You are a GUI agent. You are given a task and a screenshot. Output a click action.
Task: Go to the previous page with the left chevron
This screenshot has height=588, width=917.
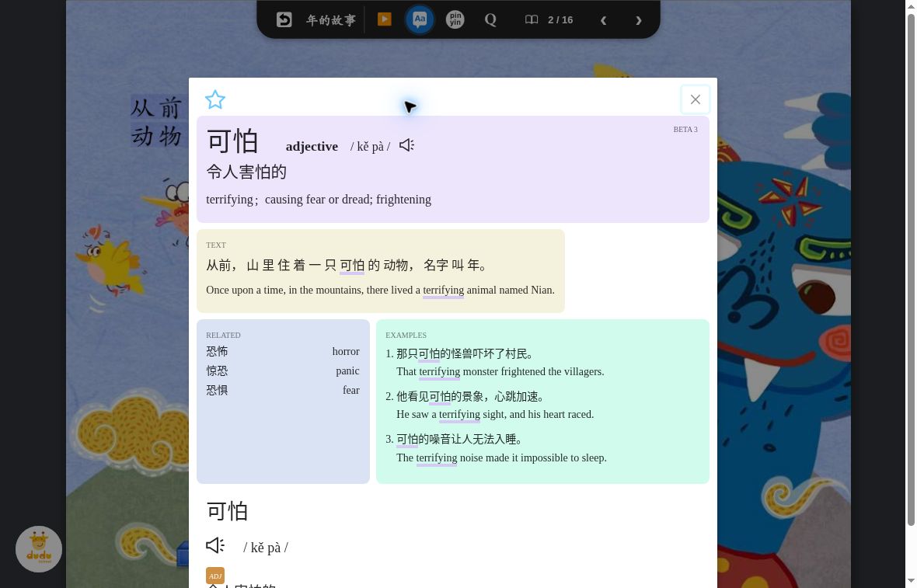point(603,20)
